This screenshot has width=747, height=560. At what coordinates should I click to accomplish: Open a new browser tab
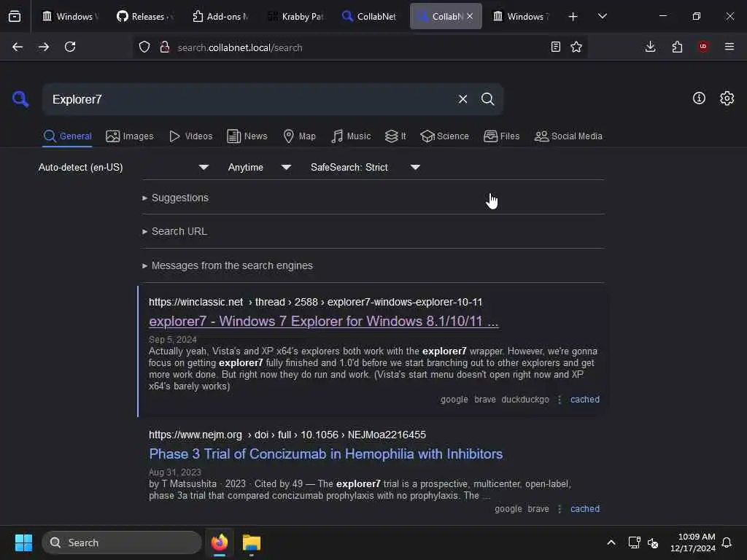[x=573, y=17]
